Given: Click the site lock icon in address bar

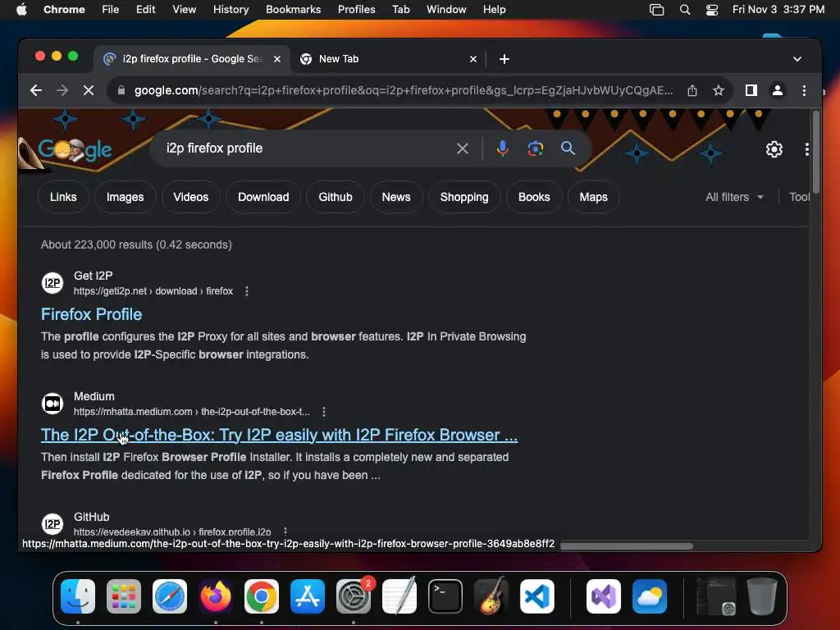Looking at the screenshot, I should pos(121,90).
